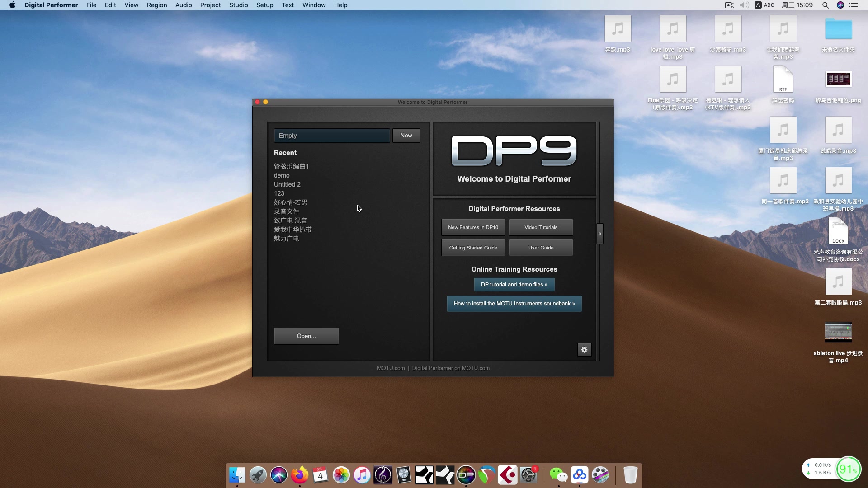Select 沙漠骆驼.mp3 file on desktop
The image size is (868, 488).
[x=728, y=29]
